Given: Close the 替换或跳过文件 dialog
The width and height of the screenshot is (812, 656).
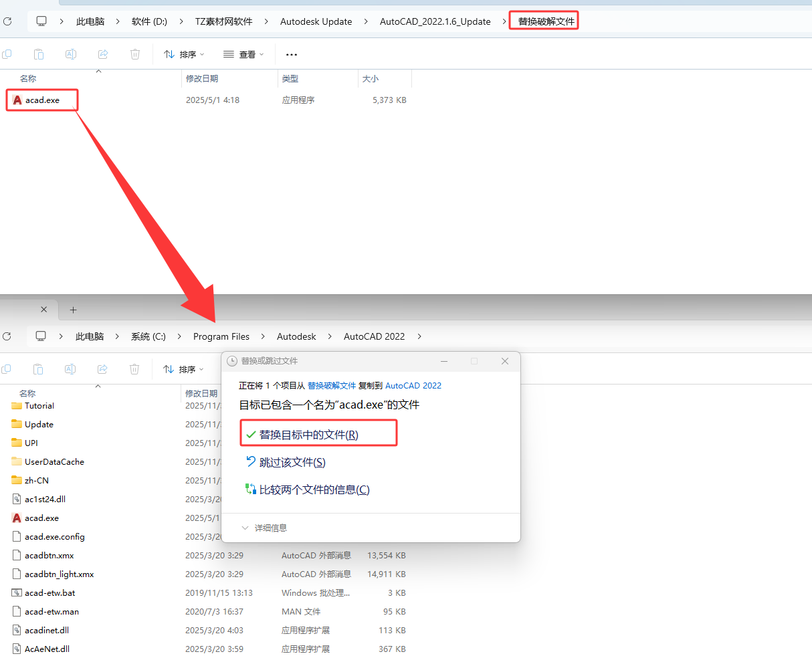Looking at the screenshot, I should (505, 361).
